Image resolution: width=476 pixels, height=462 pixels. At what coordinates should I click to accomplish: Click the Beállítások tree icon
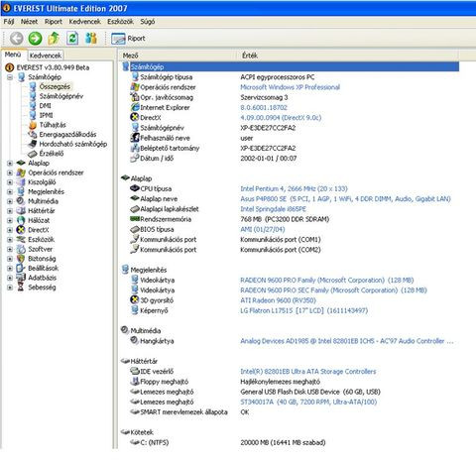click(21, 269)
